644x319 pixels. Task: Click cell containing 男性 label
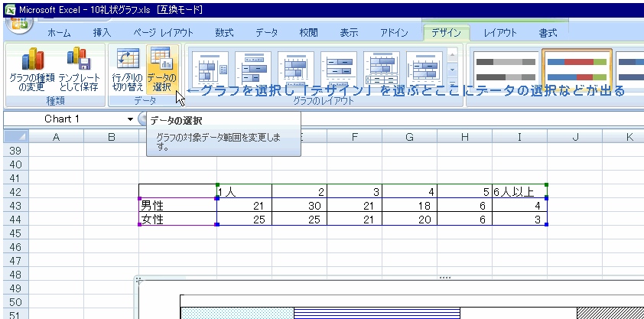177,206
